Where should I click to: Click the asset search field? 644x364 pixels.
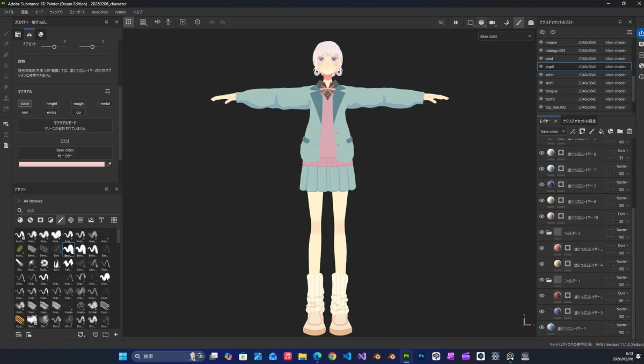click(x=67, y=210)
